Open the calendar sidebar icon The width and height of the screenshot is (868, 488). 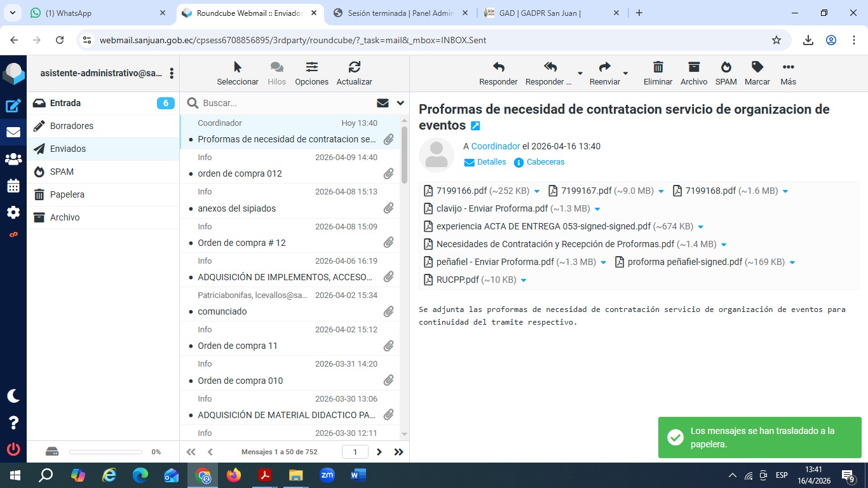pos(13,186)
